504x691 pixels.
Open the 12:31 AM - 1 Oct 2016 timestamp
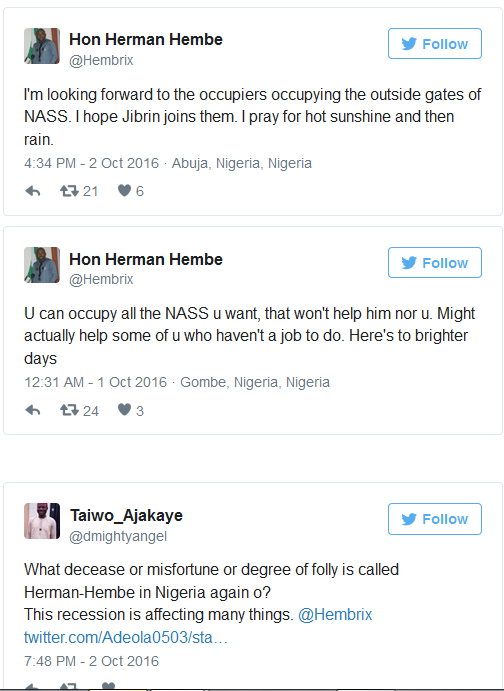point(96,382)
